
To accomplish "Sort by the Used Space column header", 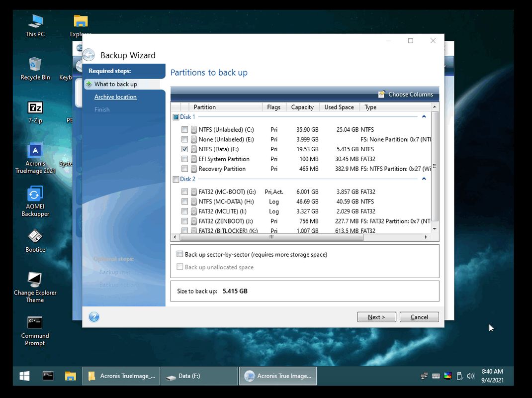I will pos(339,107).
